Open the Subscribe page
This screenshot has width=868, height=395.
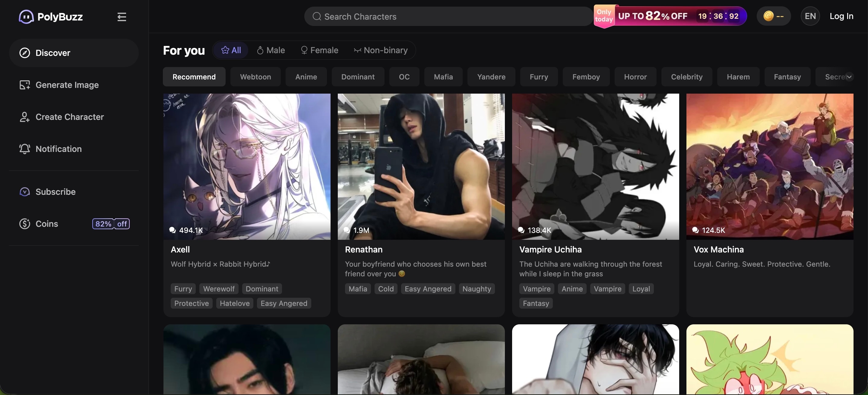coord(55,192)
